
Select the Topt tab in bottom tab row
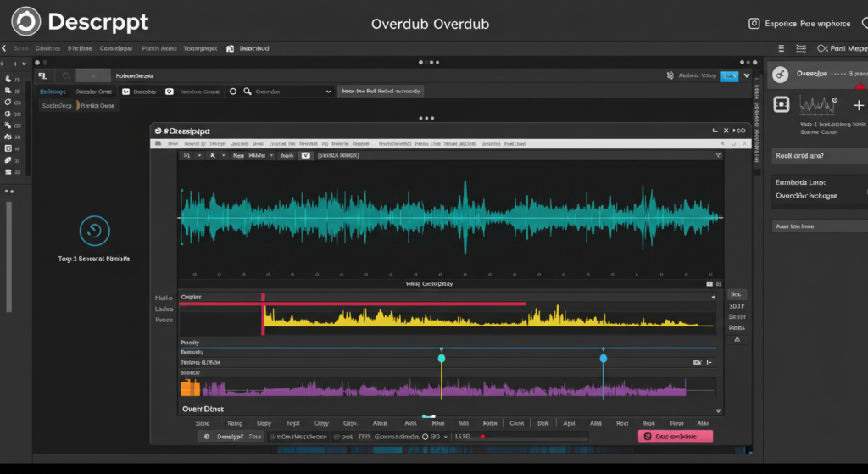coord(292,424)
